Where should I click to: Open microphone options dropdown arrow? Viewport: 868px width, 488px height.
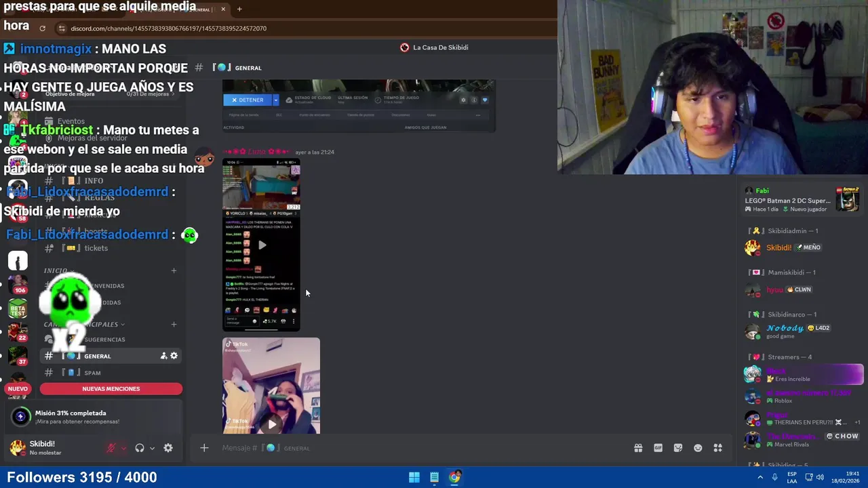(123, 448)
